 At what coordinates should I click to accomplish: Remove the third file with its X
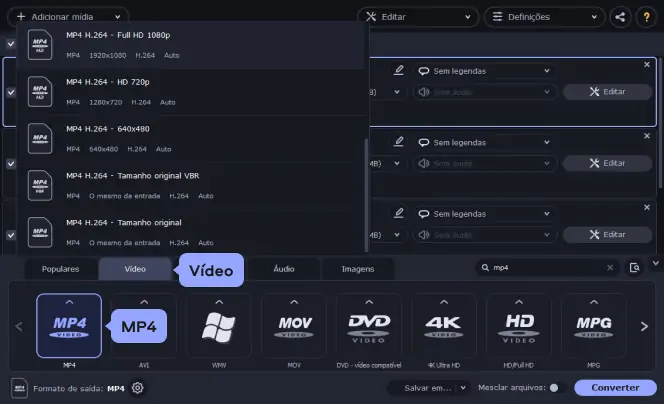(x=647, y=208)
